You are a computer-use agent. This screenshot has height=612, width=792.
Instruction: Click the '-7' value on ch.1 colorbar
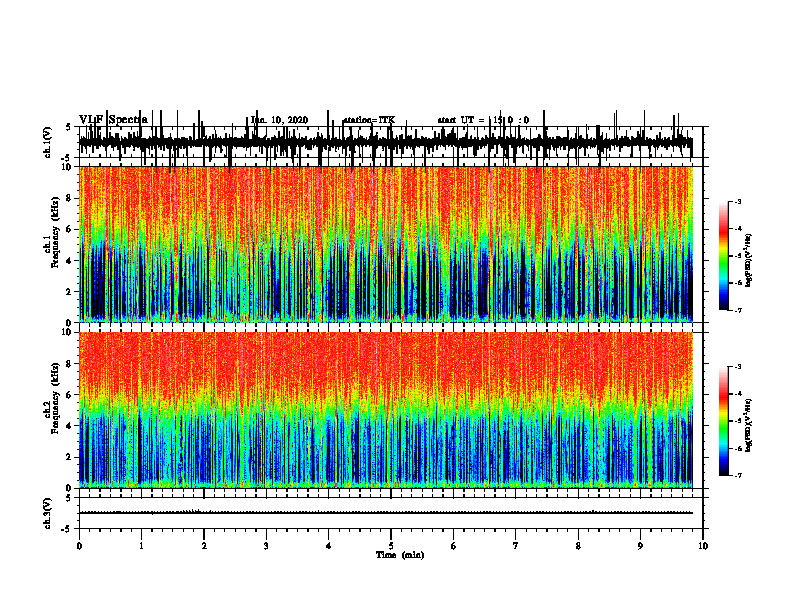pos(737,310)
